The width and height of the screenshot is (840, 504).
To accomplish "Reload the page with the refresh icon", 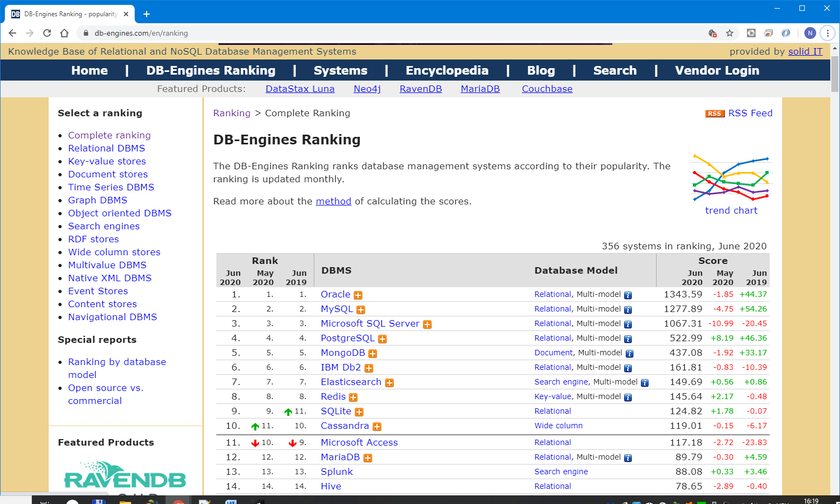I will tap(47, 33).
